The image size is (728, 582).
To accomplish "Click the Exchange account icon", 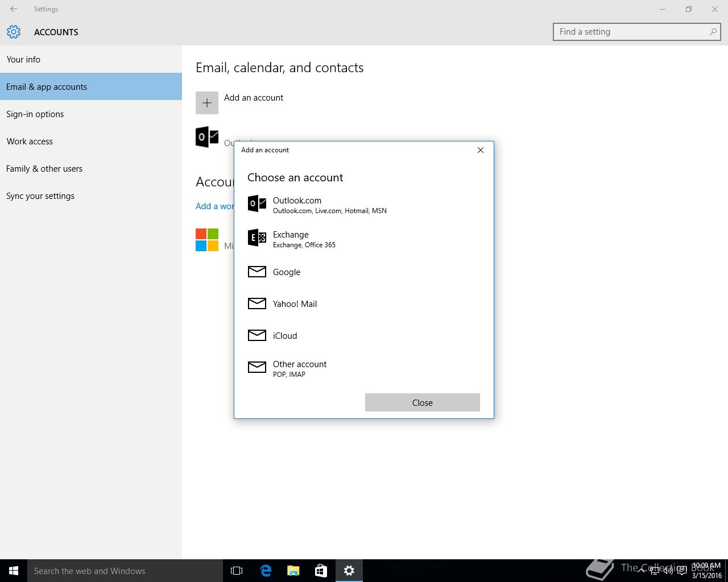I will [257, 238].
